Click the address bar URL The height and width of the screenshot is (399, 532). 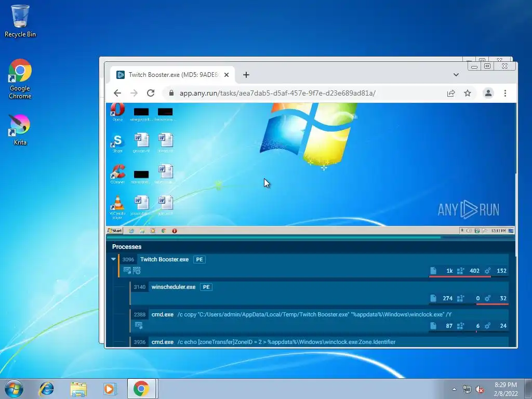(277, 93)
